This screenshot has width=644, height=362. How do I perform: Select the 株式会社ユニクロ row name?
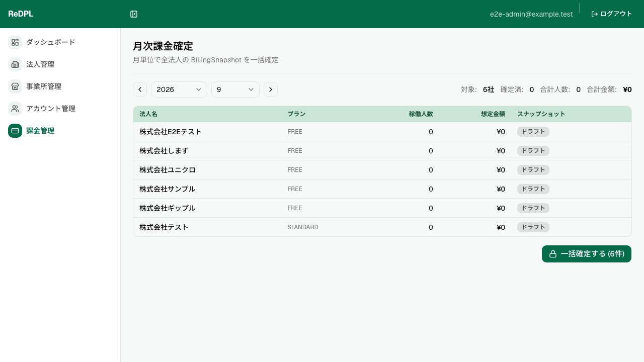point(168,170)
